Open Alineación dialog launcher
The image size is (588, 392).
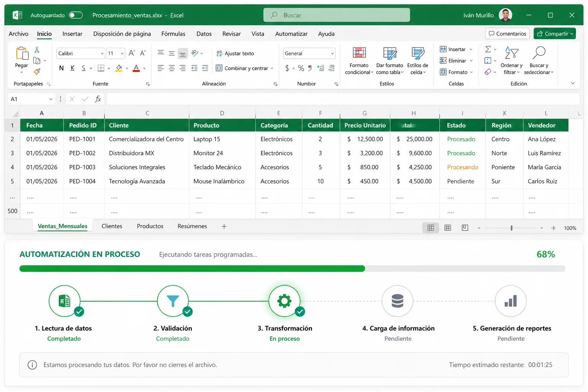tap(275, 84)
